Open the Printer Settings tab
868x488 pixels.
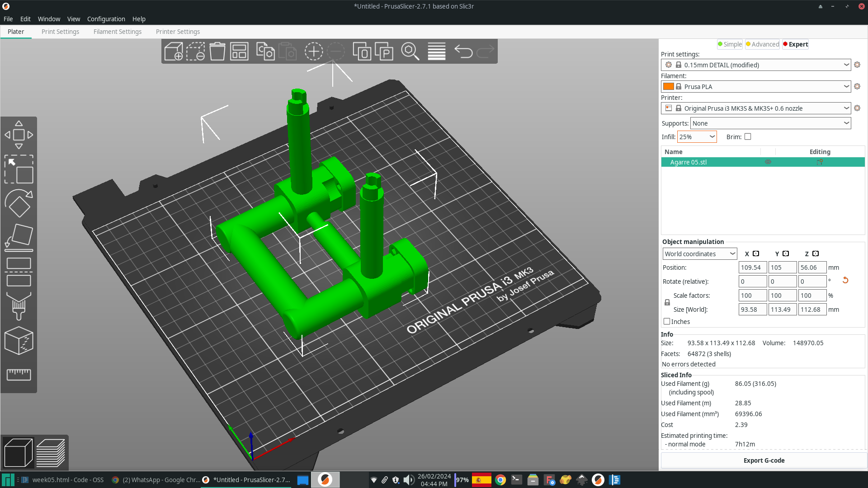click(x=178, y=32)
